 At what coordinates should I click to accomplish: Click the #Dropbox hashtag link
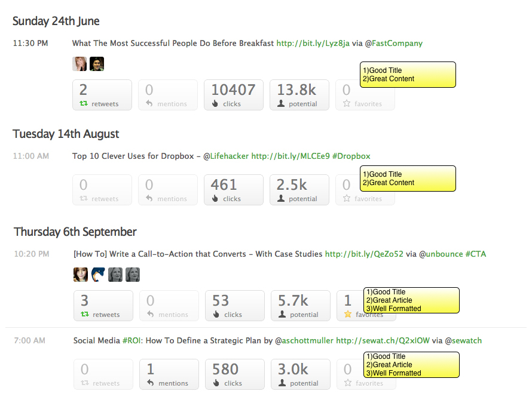tap(351, 156)
